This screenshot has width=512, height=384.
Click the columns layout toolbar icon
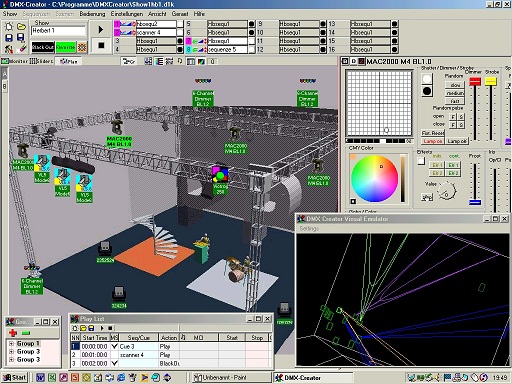[191, 61]
